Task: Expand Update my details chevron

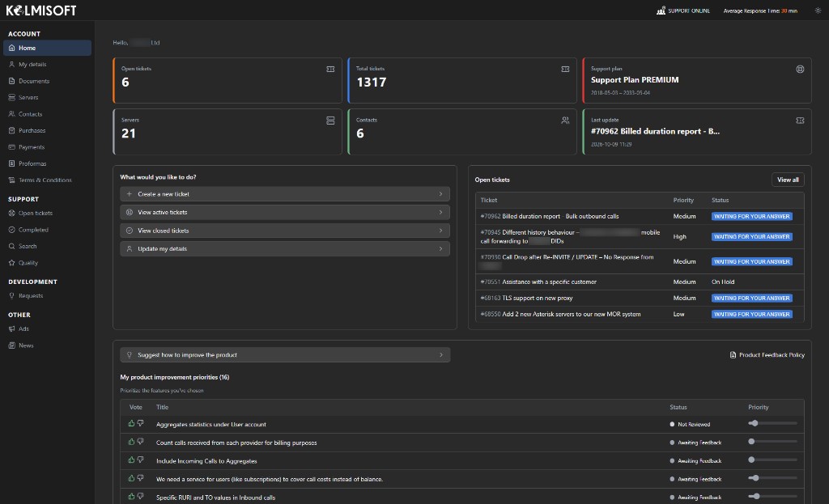Action: tap(440, 249)
